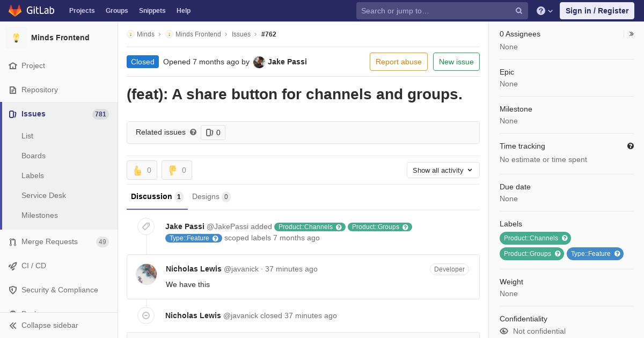Open the Milestones sidebar link
The width and height of the screenshot is (644, 338).
click(40, 216)
